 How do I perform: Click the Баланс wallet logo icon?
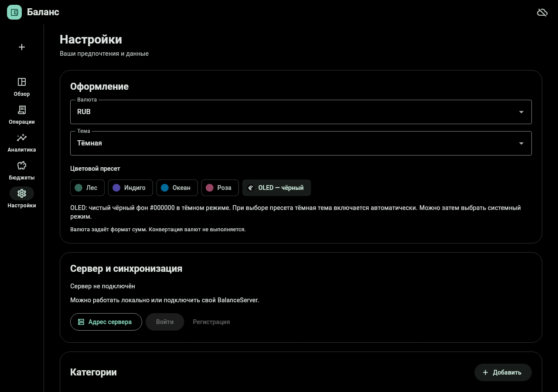pos(14,12)
